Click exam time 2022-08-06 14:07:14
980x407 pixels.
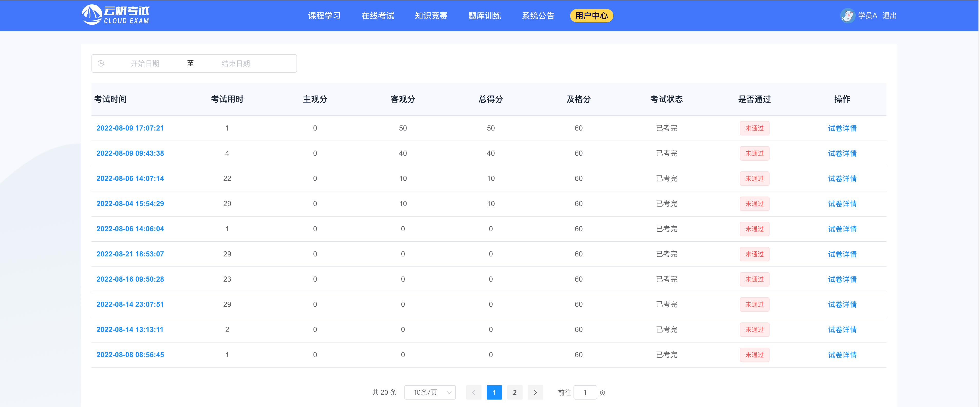point(130,178)
